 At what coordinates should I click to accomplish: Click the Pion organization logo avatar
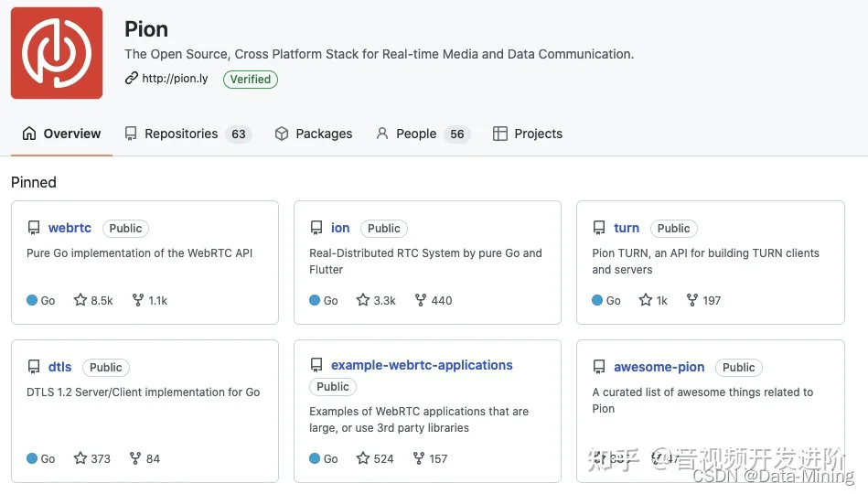coord(57,53)
